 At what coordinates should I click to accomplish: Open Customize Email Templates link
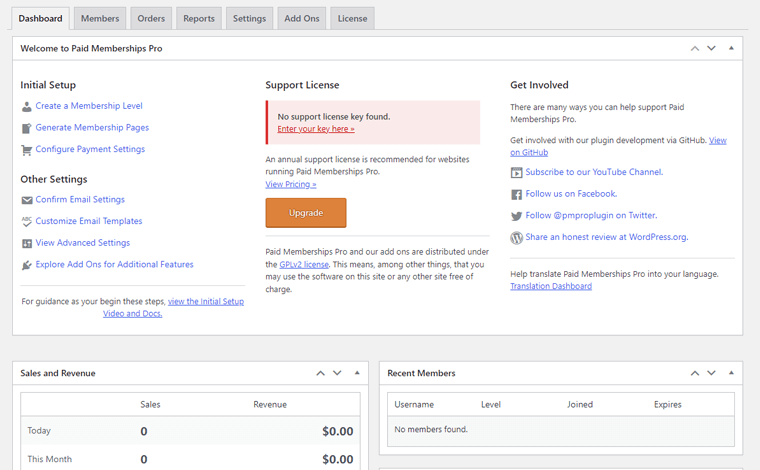[x=89, y=221]
